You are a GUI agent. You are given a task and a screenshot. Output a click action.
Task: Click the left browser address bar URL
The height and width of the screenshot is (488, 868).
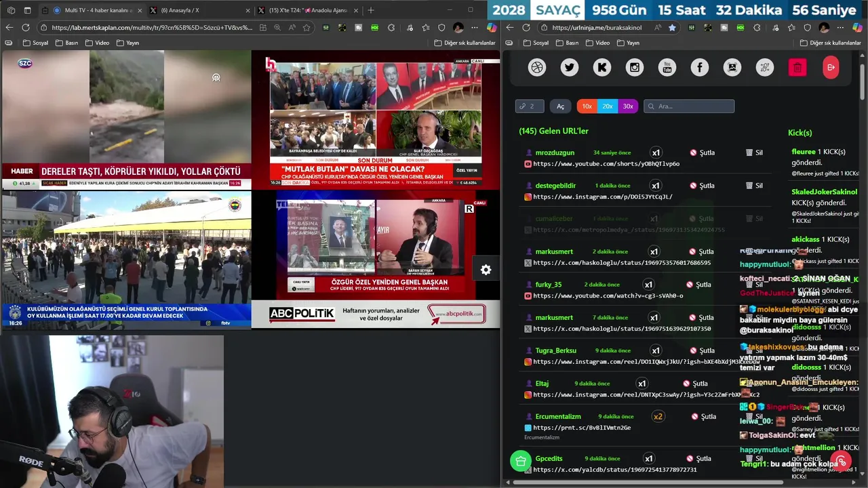(152, 27)
